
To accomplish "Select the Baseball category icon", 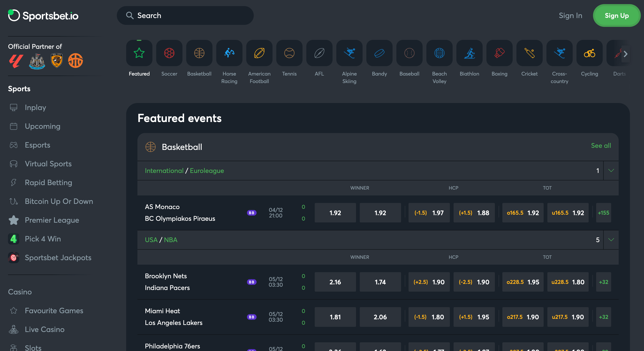I will pos(409,53).
